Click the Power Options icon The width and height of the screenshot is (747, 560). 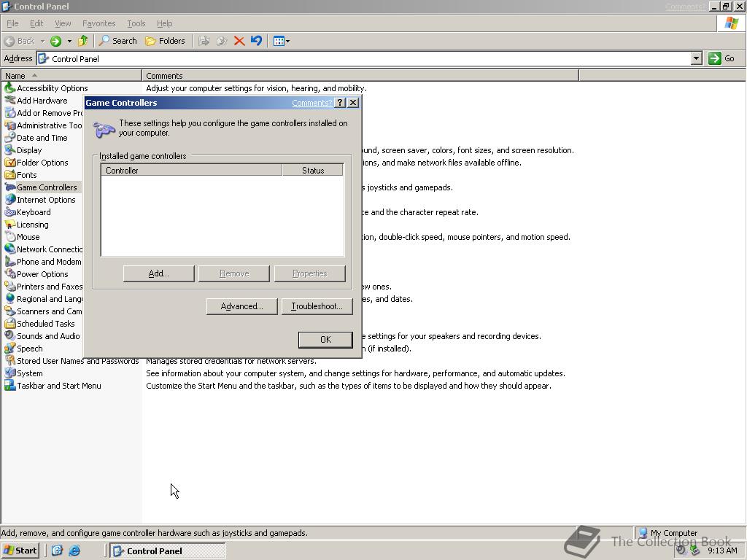pyautogui.click(x=9, y=274)
